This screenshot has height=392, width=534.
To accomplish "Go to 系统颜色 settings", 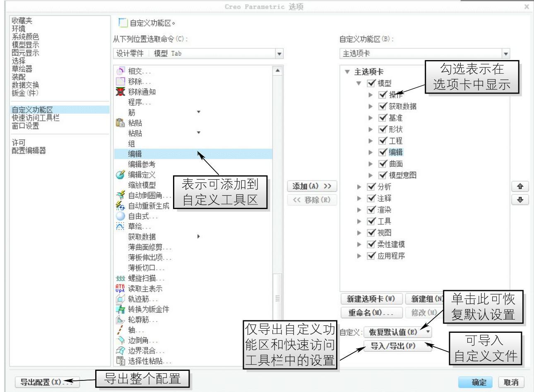I will pos(26,37).
